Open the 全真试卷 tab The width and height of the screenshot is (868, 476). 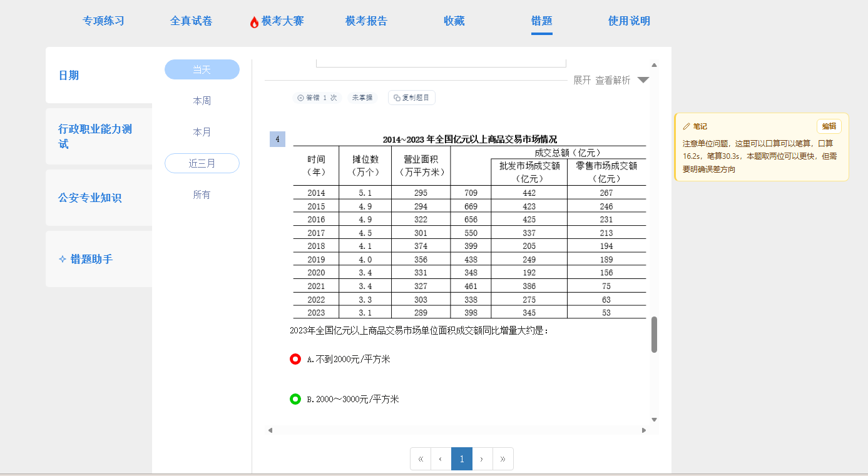tap(191, 21)
